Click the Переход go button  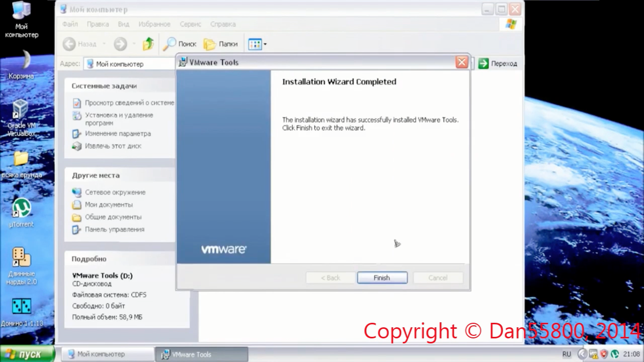[x=498, y=63]
